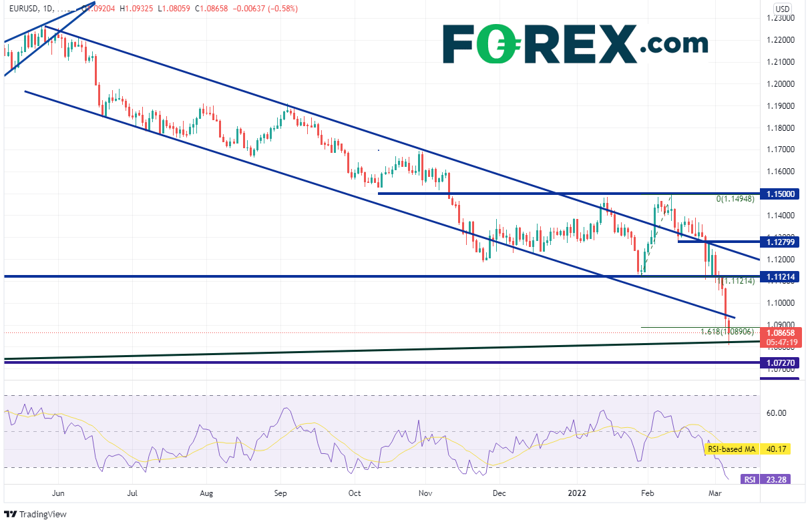Click the 1.15000 resistance price label
This screenshot has height=526, width=812.
click(779, 194)
